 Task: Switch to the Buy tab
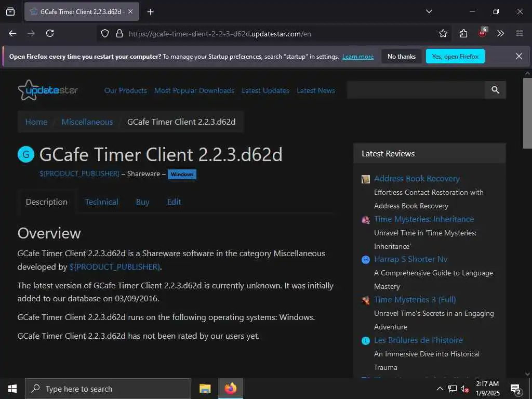(x=142, y=202)
